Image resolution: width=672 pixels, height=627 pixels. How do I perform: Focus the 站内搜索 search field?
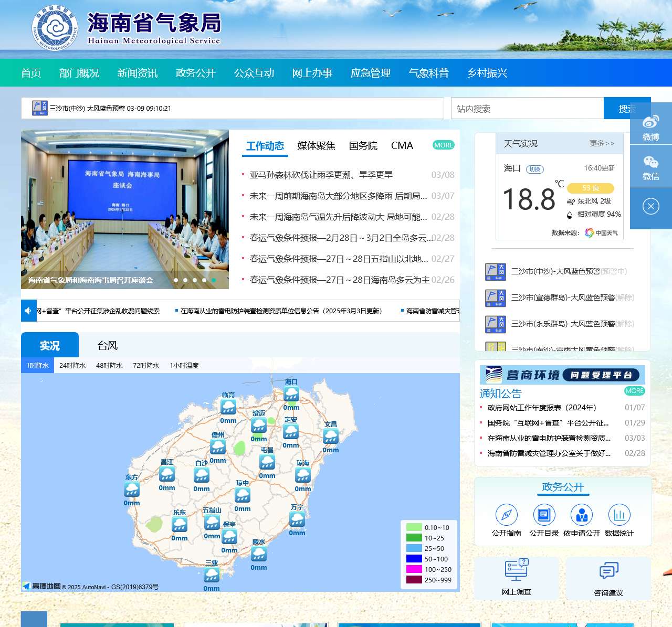tap(527, 109)
